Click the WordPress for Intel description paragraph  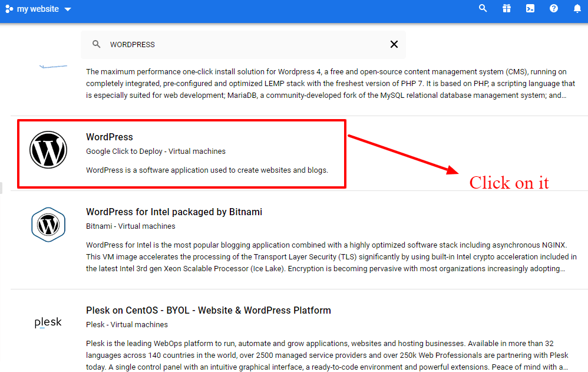[x=332, y=257]
